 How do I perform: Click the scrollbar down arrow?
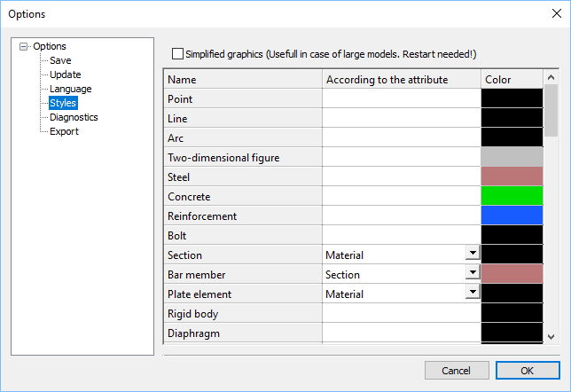click(x=551, y=337)
